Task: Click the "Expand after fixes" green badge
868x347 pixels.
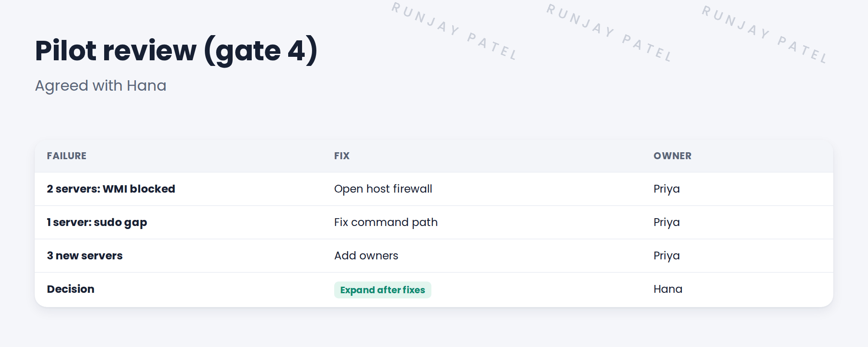Action: pos(383,290)
